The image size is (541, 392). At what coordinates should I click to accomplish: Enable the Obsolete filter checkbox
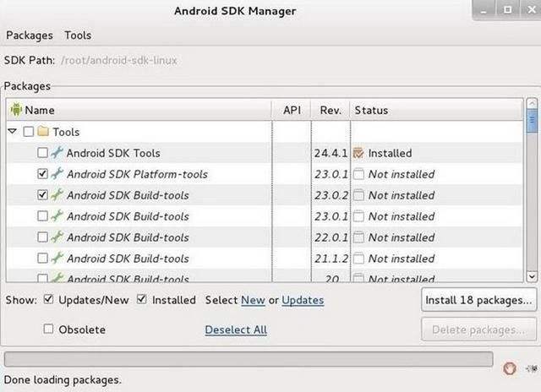pyautogui.click(x=48, y=329)
